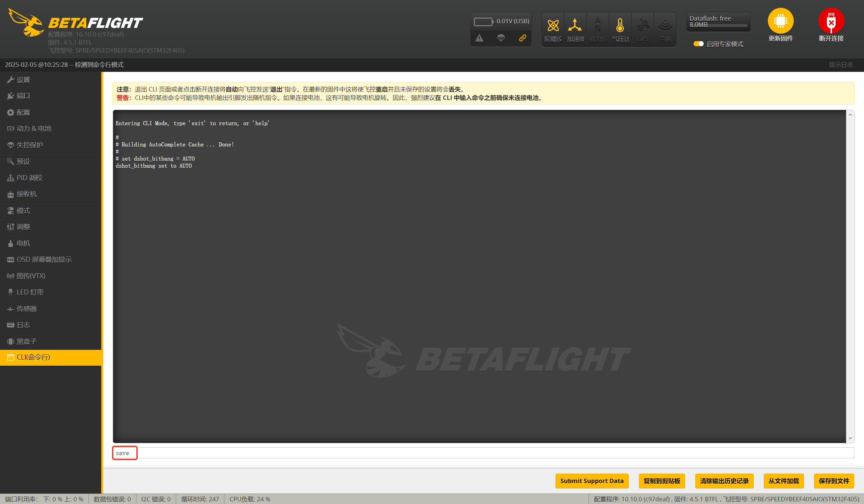Image resolution: width=864 pixels, height=504 pixels.
Task: Click 从文件加载 load from file button
Action: tap(783, 481)
